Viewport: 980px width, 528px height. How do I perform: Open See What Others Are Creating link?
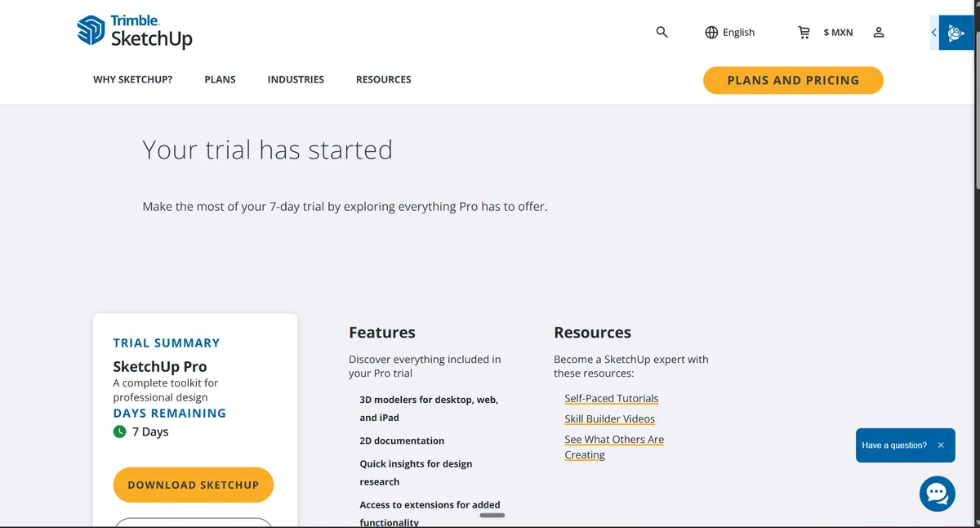[x=614, y=447]
